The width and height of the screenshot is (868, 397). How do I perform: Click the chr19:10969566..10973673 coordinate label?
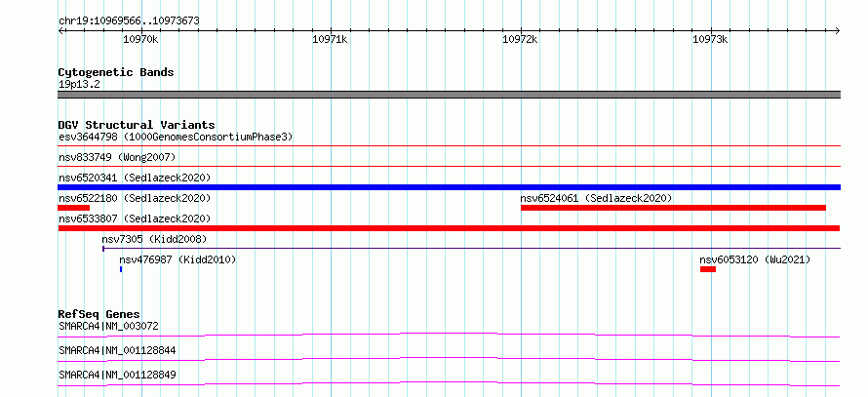[x=129, y=21]
